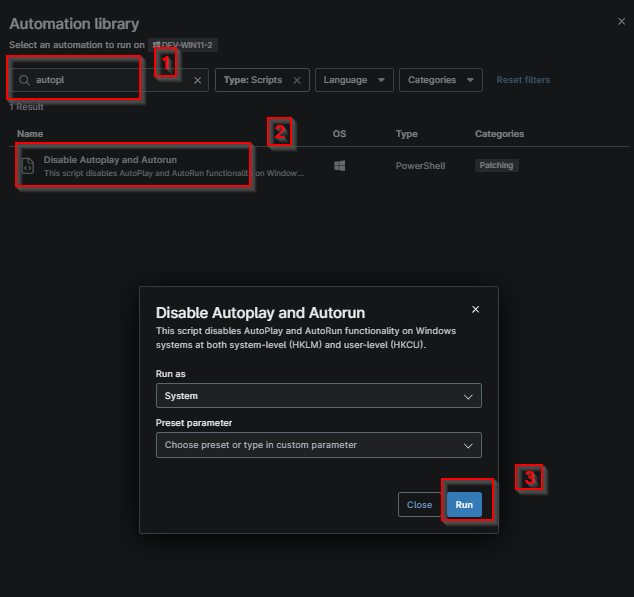Screen dimensions: 634x597
Task: Close the Disable Autoplay and Autorun dialog
Action: (x=476, y=309)
